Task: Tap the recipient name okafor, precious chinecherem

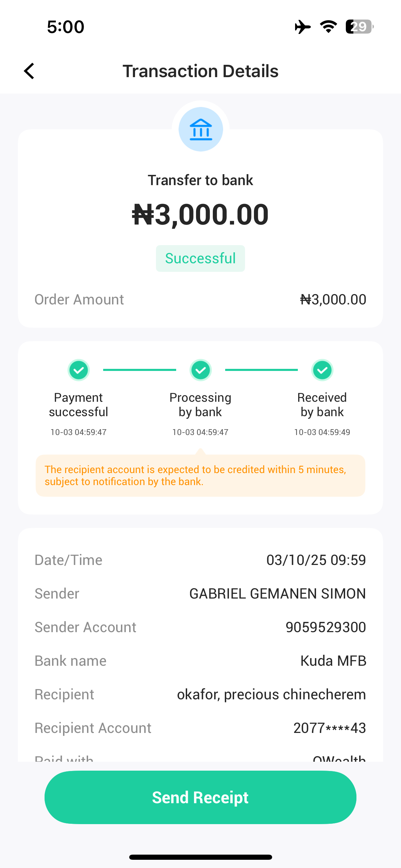Action: click(x=271, y=695)
